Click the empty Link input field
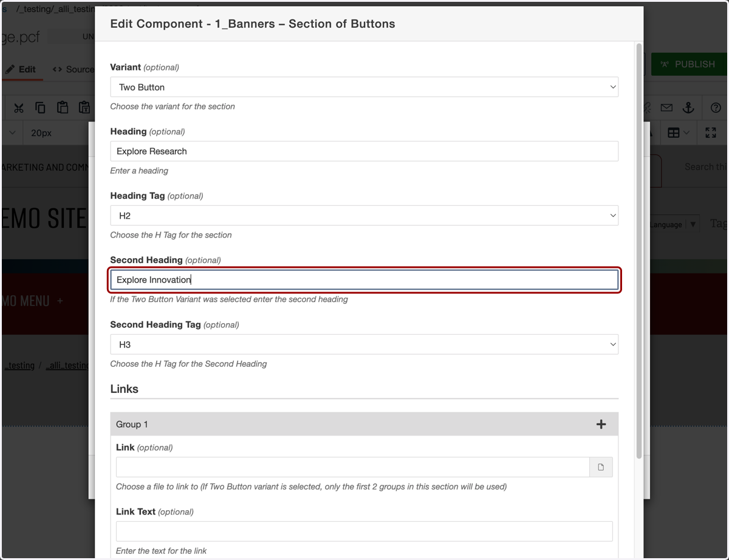Image resolution: width=729 pixels, height=560 pixels. 353,467
